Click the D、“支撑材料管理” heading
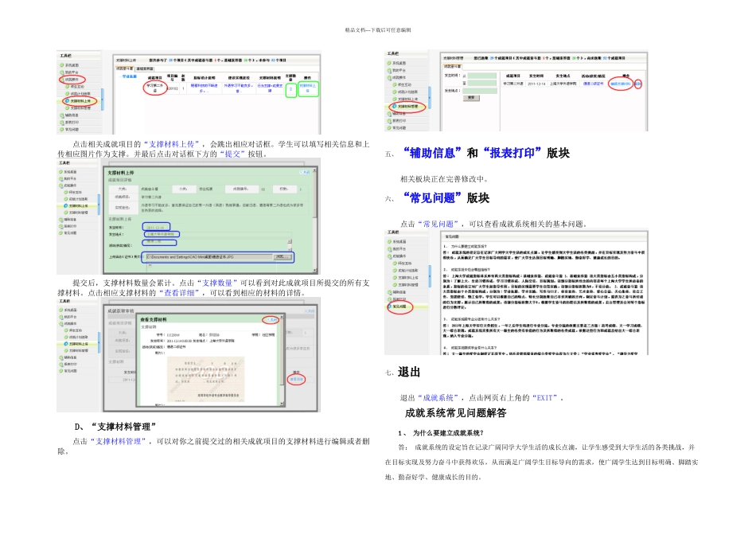This screenshot has width=756, height=535. [115, 427]
